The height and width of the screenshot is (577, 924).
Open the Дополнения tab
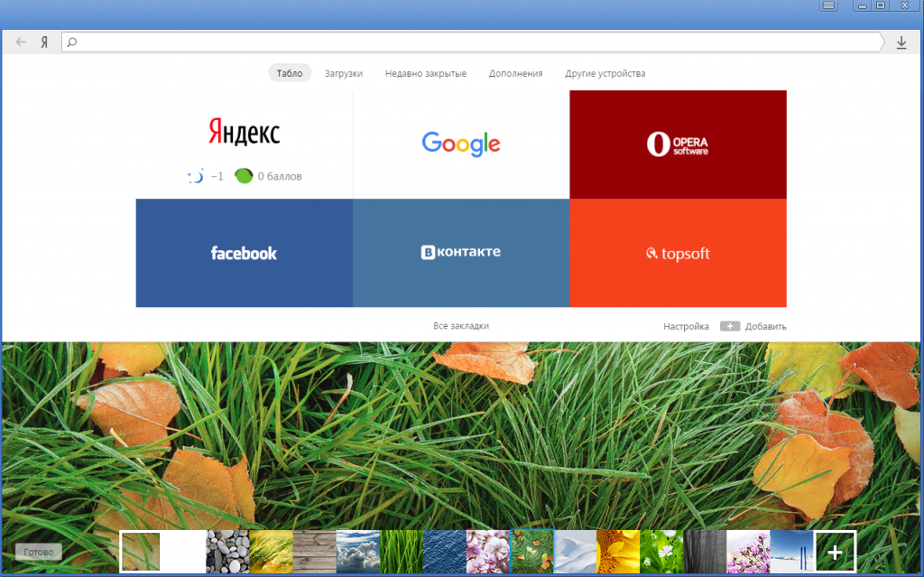coord(515,73)
